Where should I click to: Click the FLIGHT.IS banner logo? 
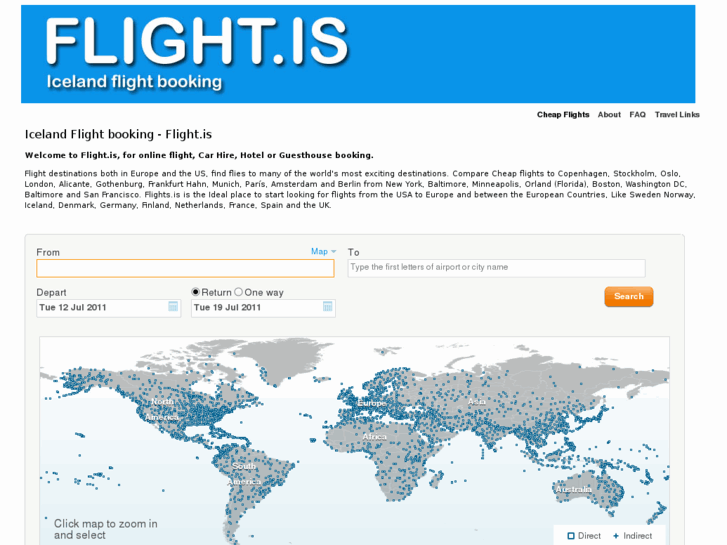coord(197,41)
